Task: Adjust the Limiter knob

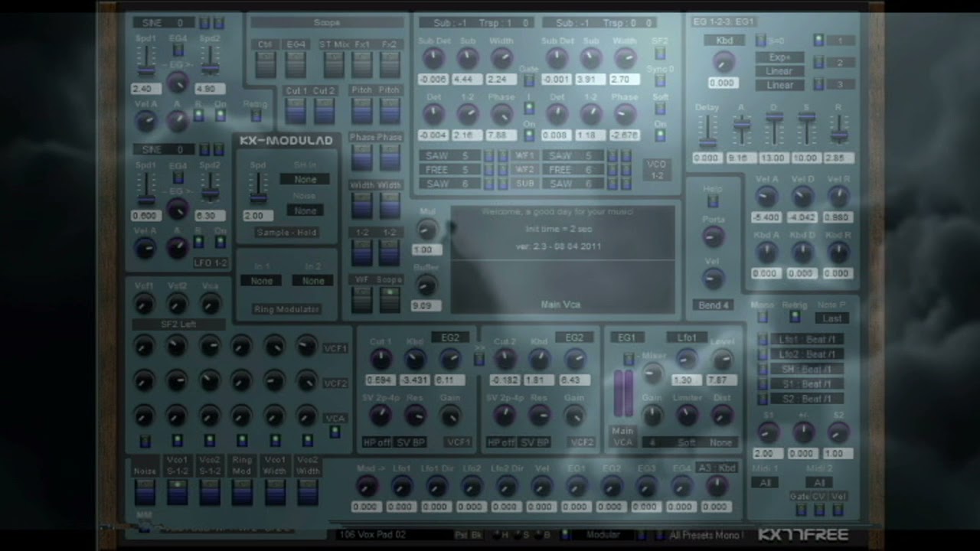Action: tap(687, 416)
